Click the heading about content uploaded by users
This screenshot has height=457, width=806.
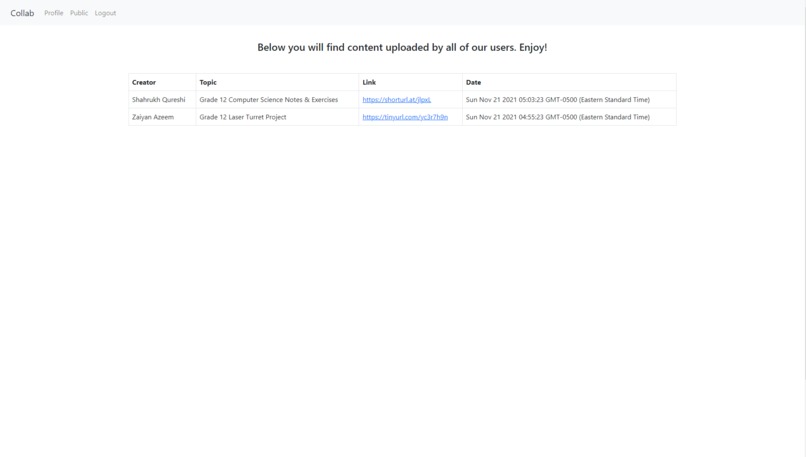coord(402,47)
